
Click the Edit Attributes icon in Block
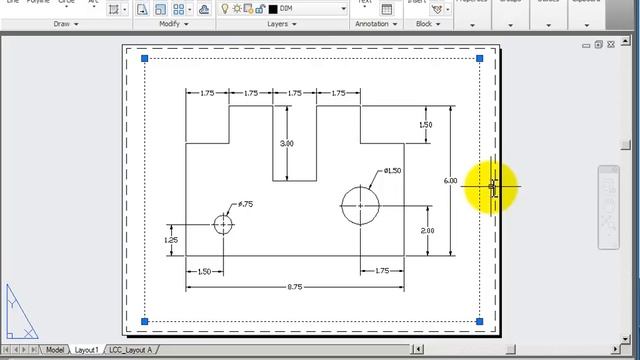tap(436, 9)
